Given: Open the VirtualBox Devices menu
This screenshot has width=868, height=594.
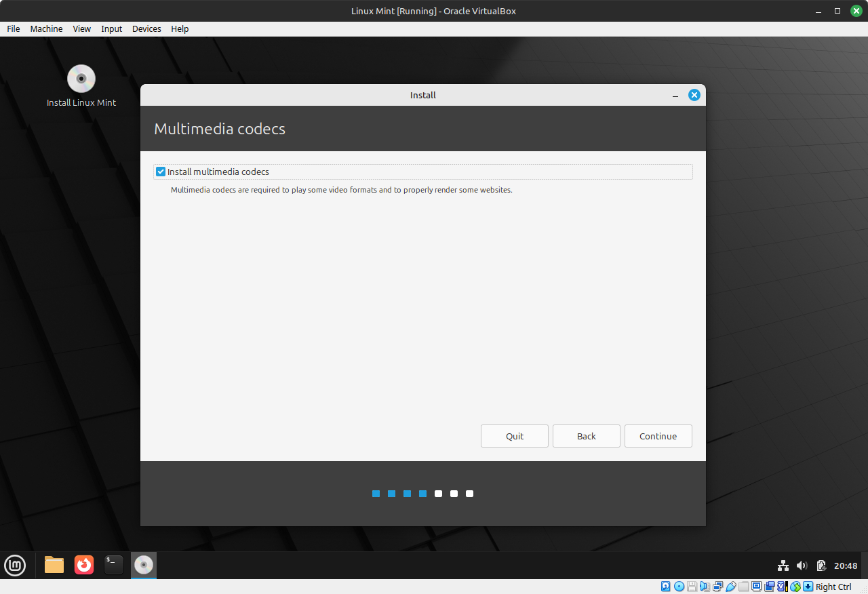Looking at the screenshot, I should (x=146, y=28).
